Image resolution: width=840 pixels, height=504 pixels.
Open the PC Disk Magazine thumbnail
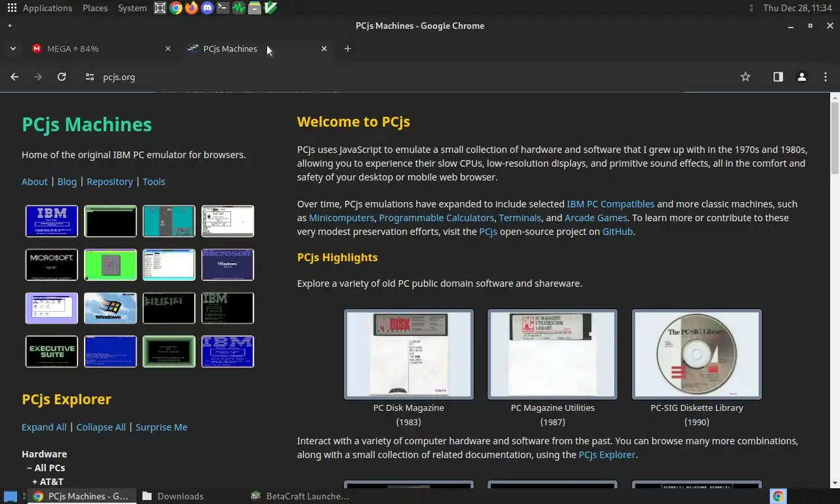(409, 354)
